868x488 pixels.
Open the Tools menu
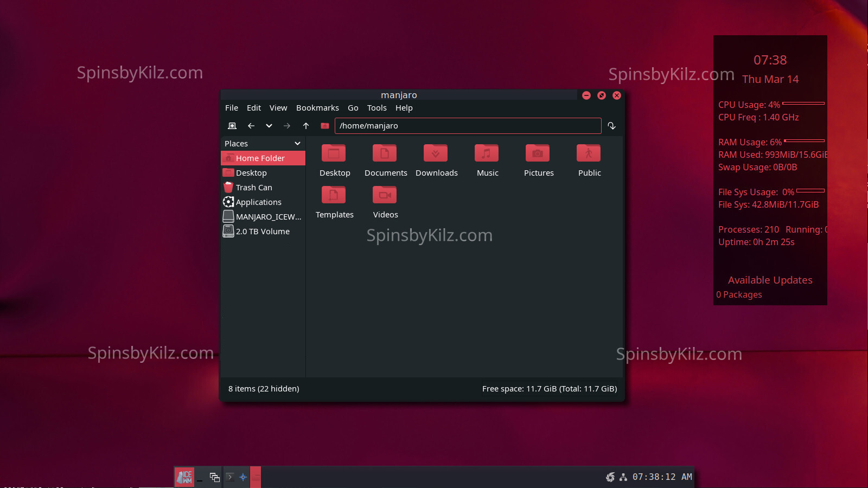point(376,108)
